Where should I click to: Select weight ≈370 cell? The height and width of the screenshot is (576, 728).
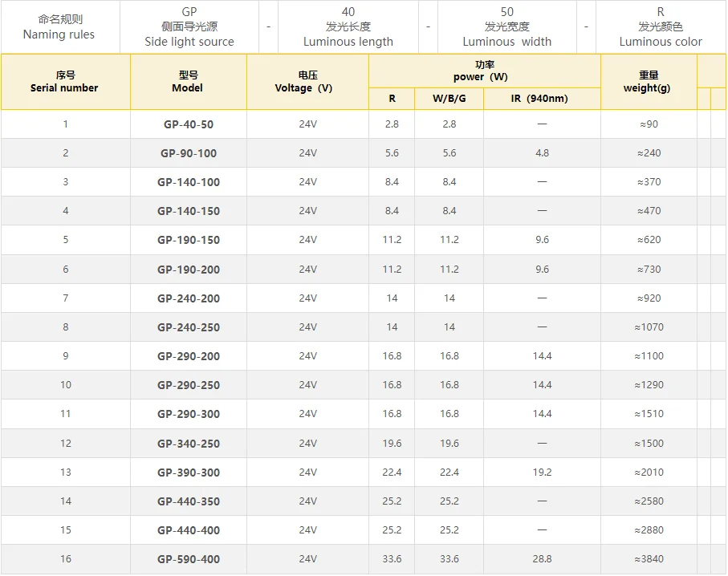[649, 182]
